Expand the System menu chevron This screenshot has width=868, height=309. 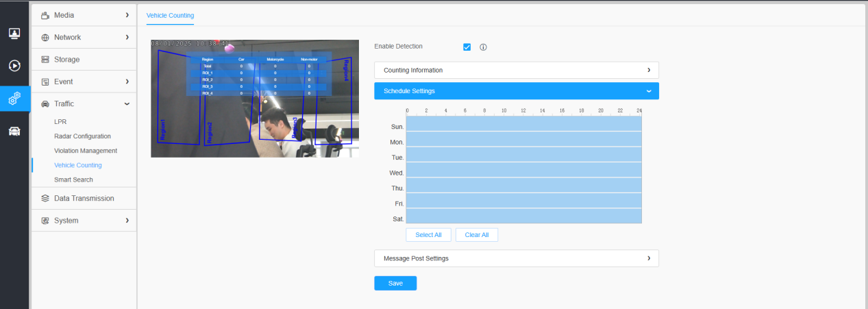pos(127,221)
